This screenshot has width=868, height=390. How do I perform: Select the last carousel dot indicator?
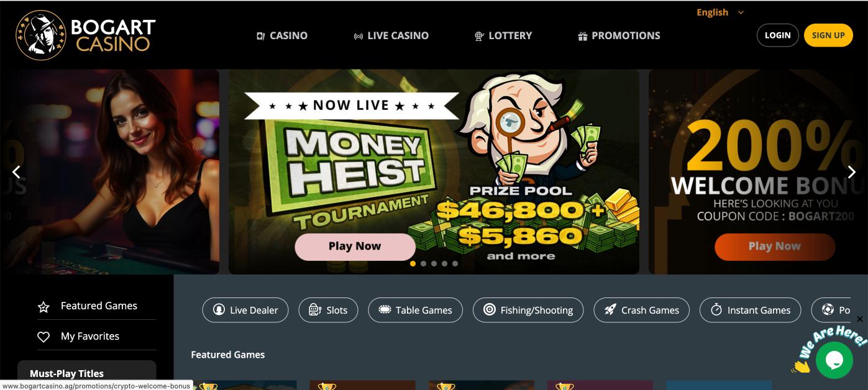tap(455, 263)
